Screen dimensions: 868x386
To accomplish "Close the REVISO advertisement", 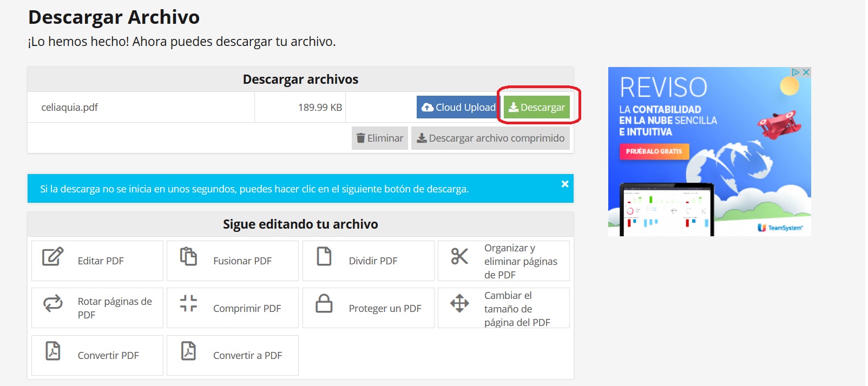I will pyautogui.click(x=806, y=72).
